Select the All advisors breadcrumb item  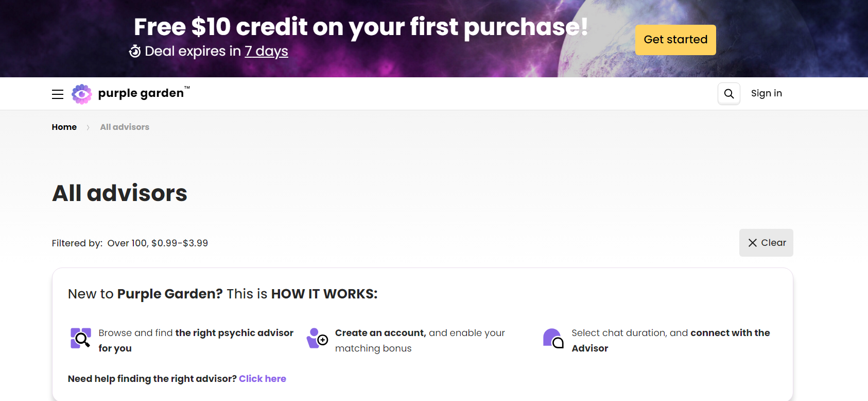125,127
